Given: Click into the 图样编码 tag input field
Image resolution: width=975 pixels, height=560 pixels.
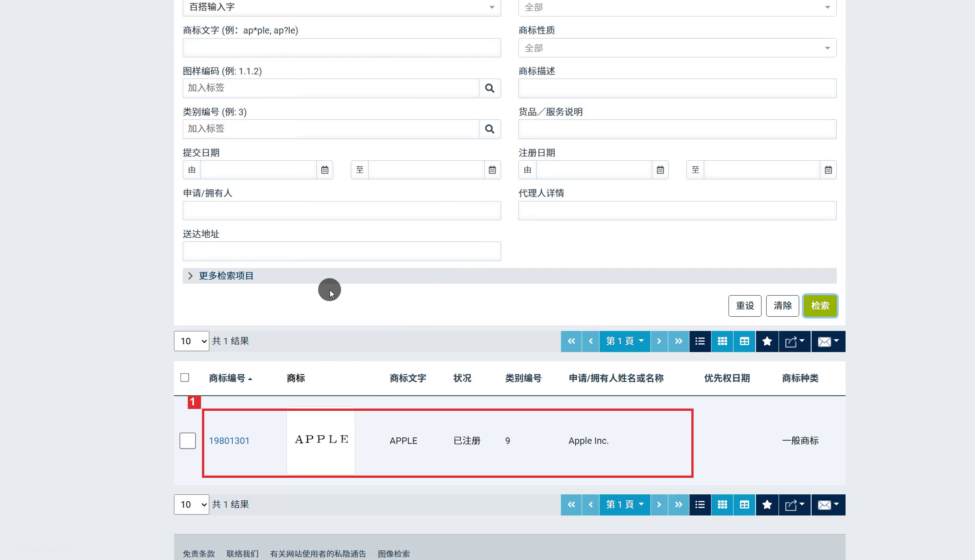Looking at the screenshot, I should (331, 88).
